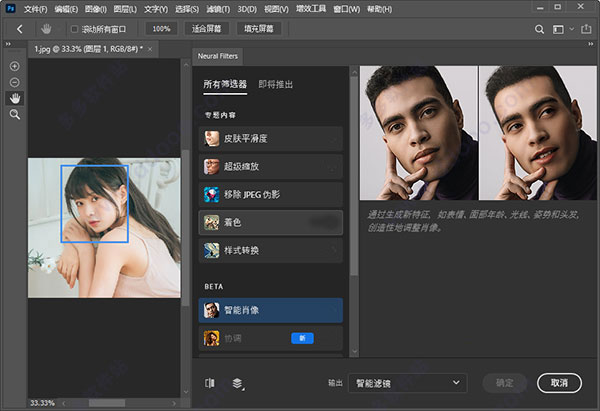Switch to the 所有筛选器 tab
600x411 pixels.
pos(225,84)
